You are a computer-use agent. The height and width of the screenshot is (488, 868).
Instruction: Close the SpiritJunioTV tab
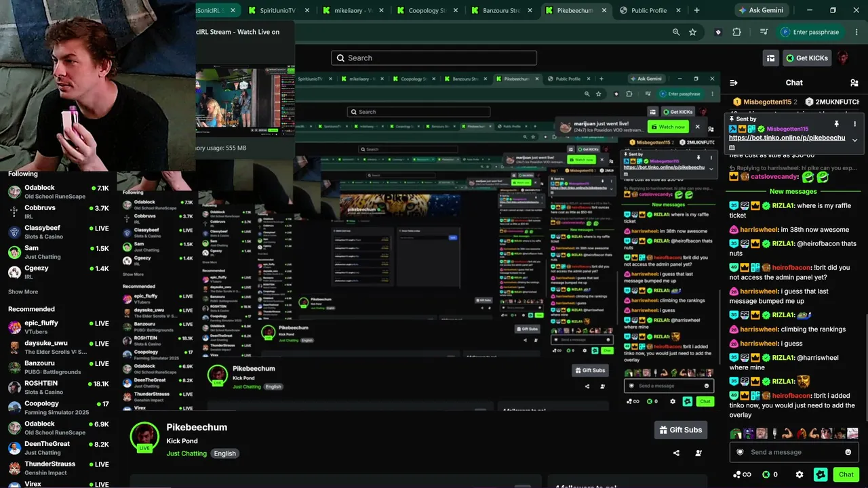307,10
